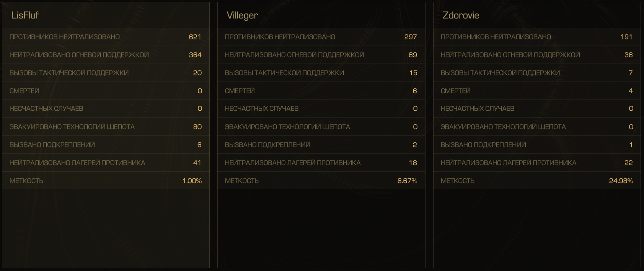Click Zdorovie's enemy camps row showing 22

pyautogui.click(x=537, y=163)
